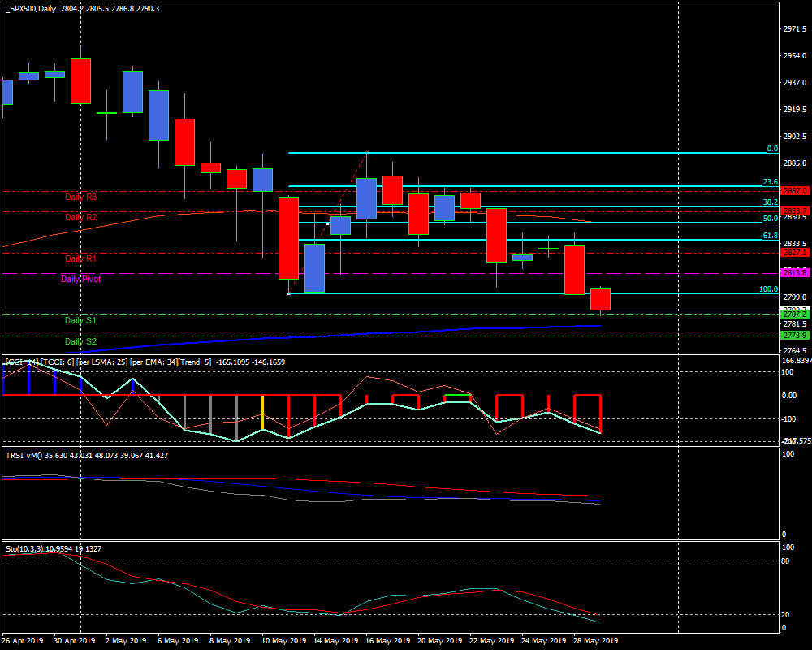Click the red 2867.0 price tag
This screenshot has width=812, height=650.
(x=794, y=191)
